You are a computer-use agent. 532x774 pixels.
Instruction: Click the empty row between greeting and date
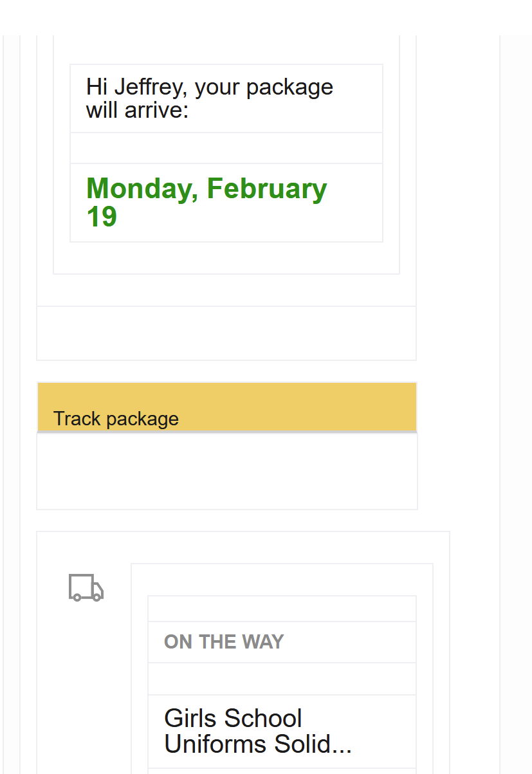226,148
